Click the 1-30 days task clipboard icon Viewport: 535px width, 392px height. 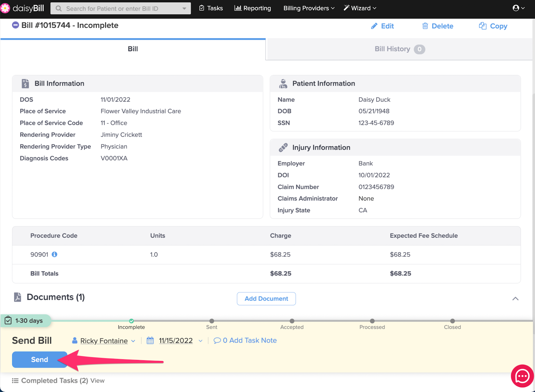8,320
